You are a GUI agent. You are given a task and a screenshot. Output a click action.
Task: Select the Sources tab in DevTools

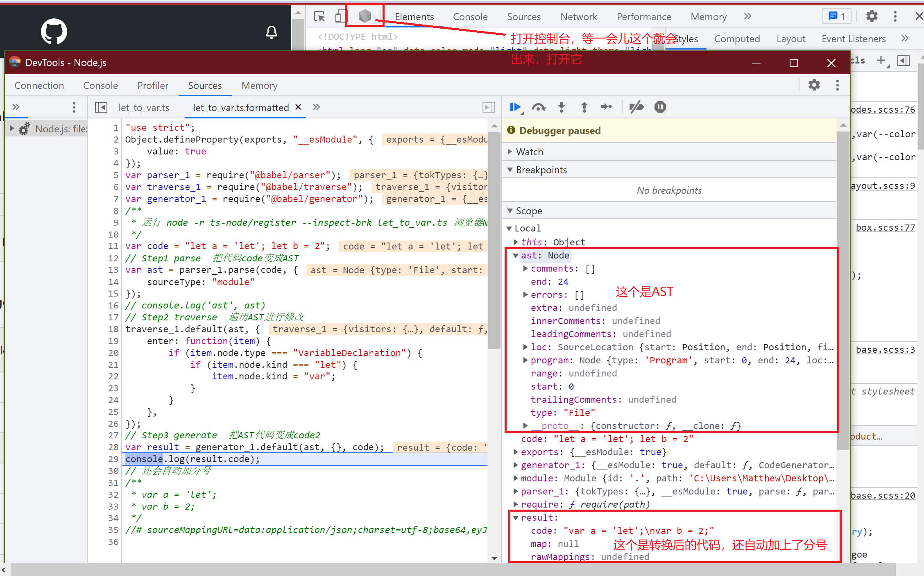(204, 85)
